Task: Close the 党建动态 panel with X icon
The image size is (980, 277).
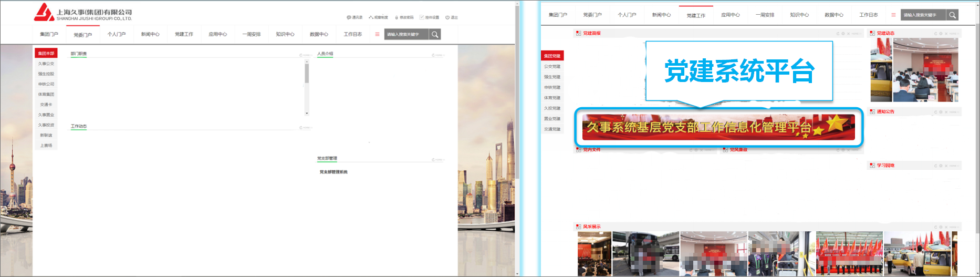Action: click(946, 34)
